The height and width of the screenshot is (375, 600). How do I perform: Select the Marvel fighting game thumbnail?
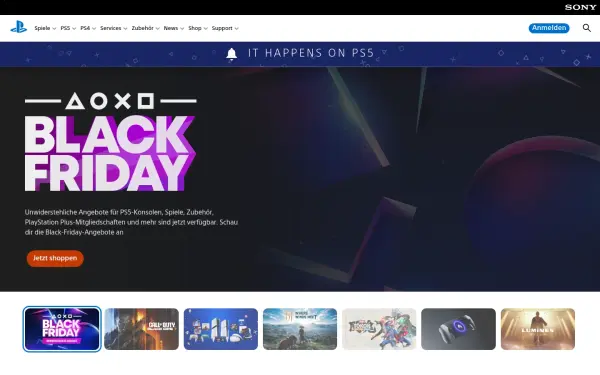[x=379, y=329]
